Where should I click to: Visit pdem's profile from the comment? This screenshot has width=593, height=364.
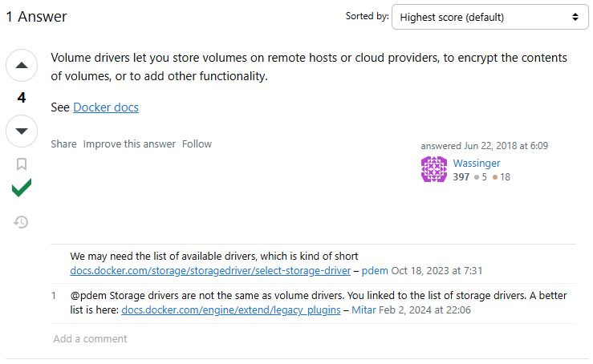point(375,271)
